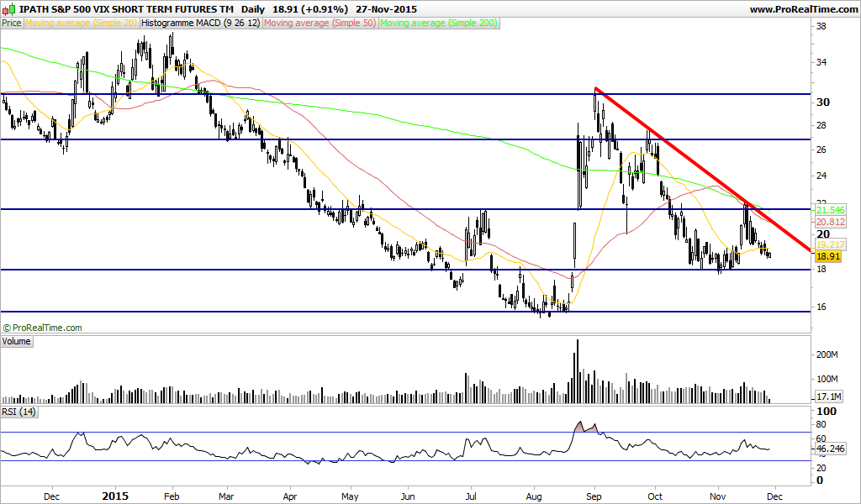This screenshot has width=861, height=504.
Task: Click the Aug label on time axis
Action: pos(534,496)
